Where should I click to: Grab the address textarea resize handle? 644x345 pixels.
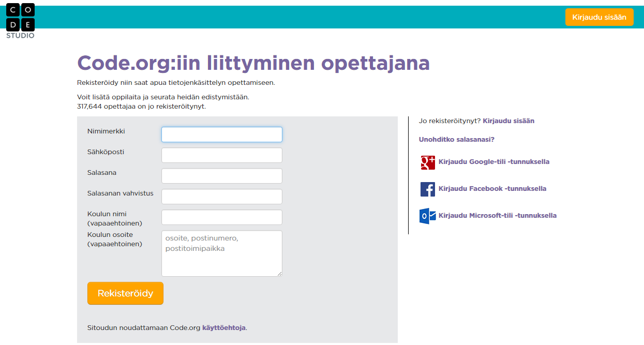point(280,274)
